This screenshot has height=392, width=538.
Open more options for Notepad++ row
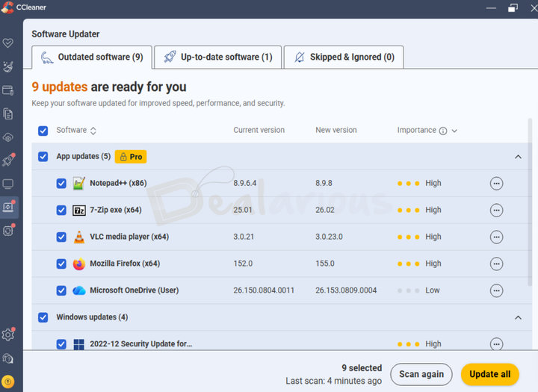tap(496, 184)
